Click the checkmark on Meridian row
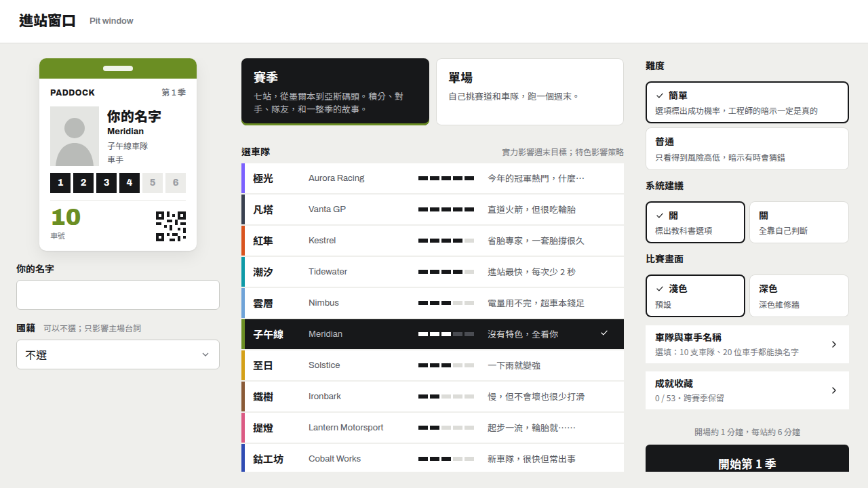The image size is (868, 488). (x=604, y=333)
